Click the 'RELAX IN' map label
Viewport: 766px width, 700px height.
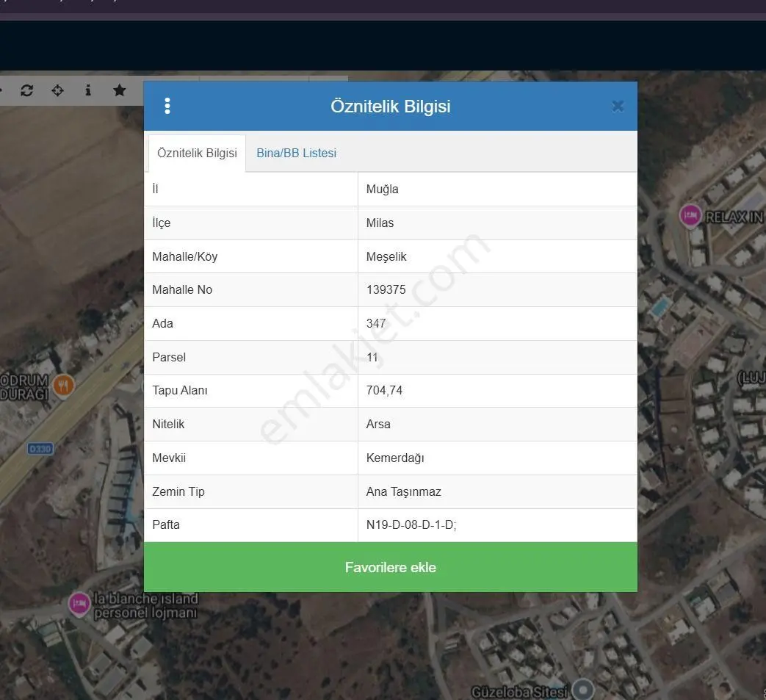[x=734, y=217]
